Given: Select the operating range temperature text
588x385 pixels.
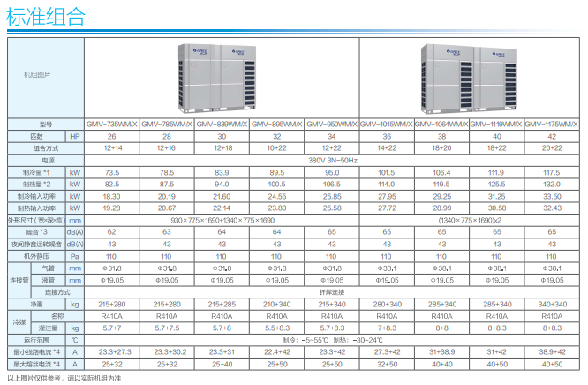Looking at the screenshot, I should 332,339.
